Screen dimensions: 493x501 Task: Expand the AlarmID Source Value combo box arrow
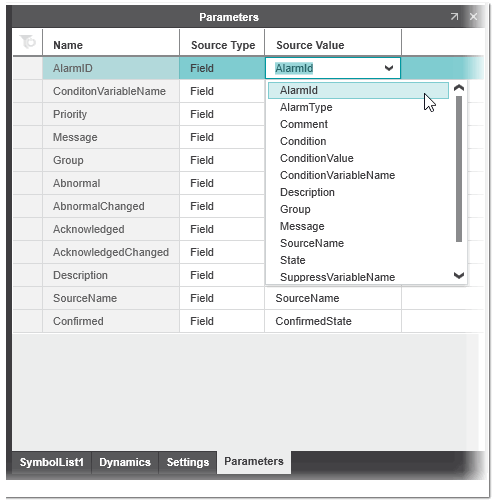pyautogui.click(x=389, y=68)
